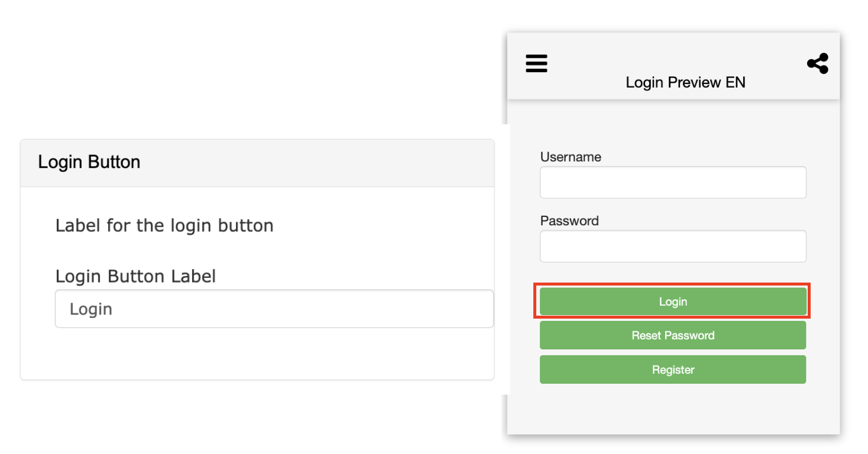Click the Register button

coord(673,369)
